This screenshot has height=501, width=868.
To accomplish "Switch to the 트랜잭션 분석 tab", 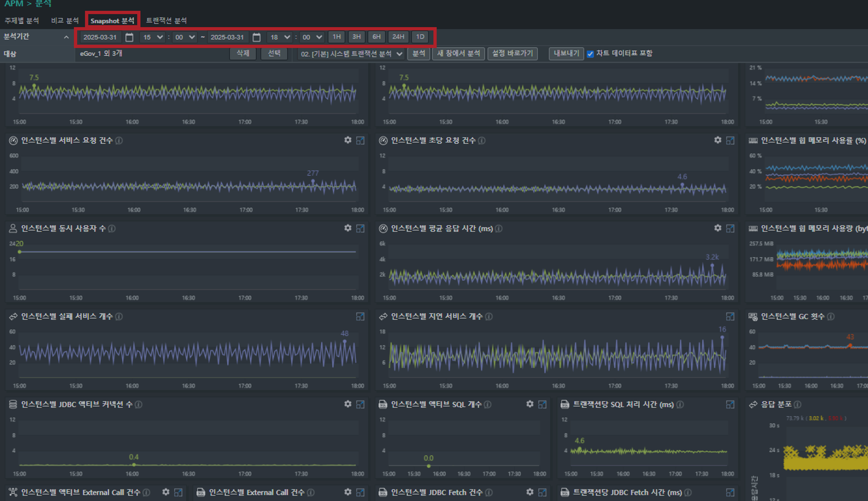I will [x=166, y=21].
